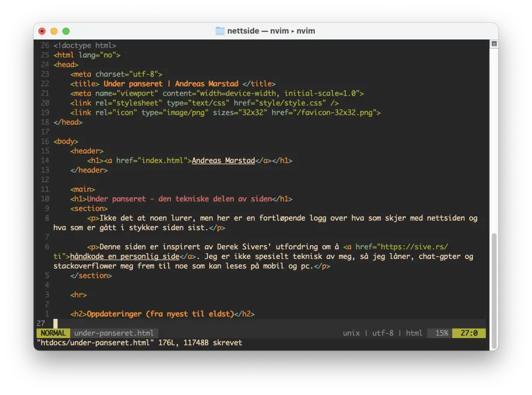Click the <!doctype html> line
Viewport: 532px width, 395px height.
[x=85, y=45]
